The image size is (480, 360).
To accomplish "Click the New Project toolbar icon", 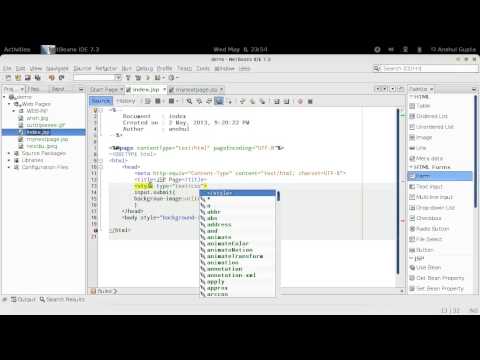I will 18,78.
